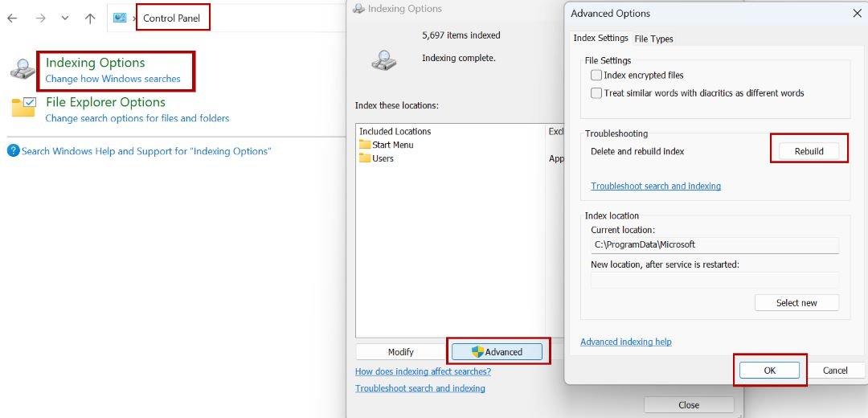
Task: Click the Rebuild button
Action: click(809, 151)
